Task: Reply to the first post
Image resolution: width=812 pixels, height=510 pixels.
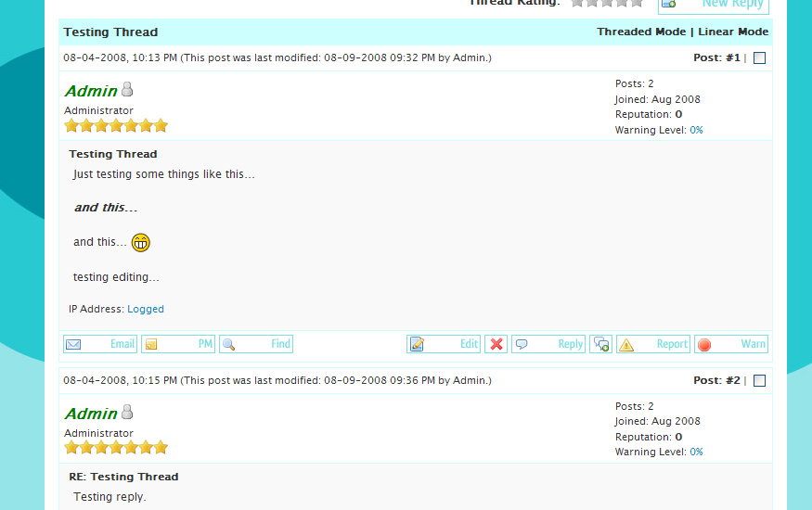Action: click(x=548, y=344)
